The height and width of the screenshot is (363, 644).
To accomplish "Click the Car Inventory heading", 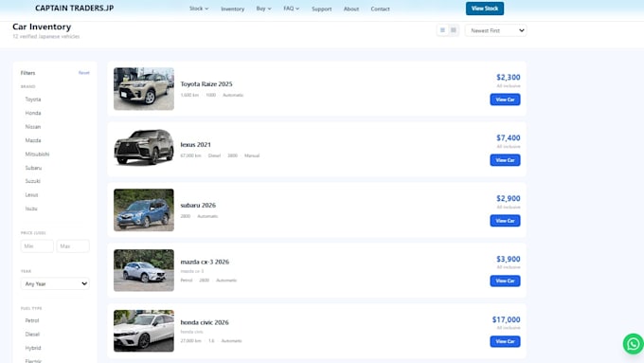I will tap(42, 27).
